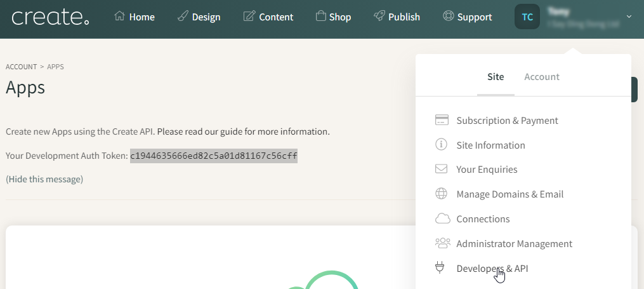Viewport: 644px width, 289px height.
Task: Click the Support lifebuoy icon
Action: (448, 16)
